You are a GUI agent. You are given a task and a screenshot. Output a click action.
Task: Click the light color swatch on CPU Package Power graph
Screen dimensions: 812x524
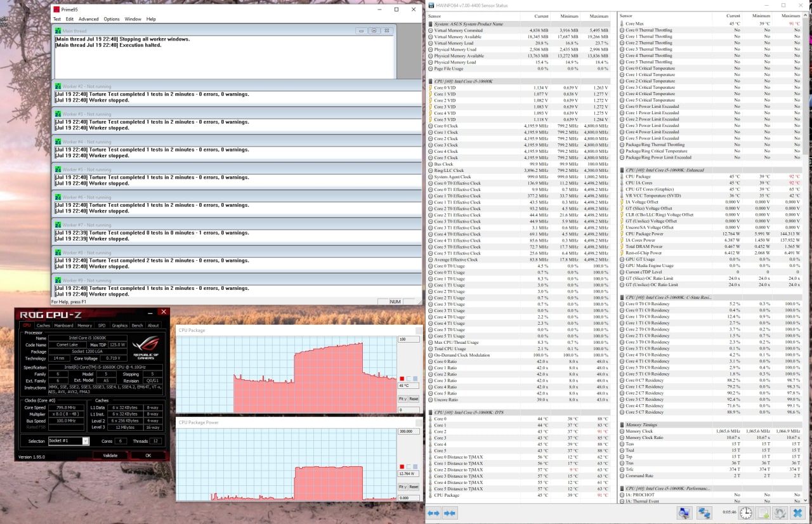pos(409,467)
